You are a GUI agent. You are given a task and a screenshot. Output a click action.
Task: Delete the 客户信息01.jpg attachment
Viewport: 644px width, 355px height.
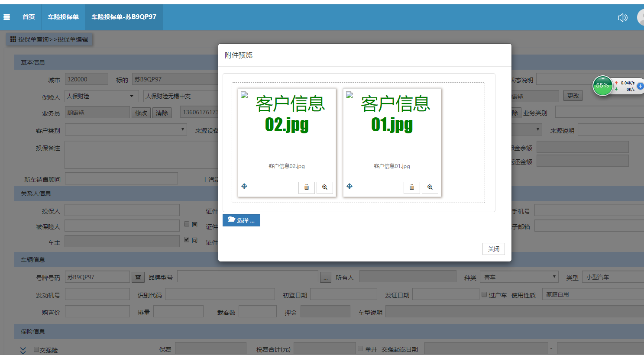click(411, 187)
